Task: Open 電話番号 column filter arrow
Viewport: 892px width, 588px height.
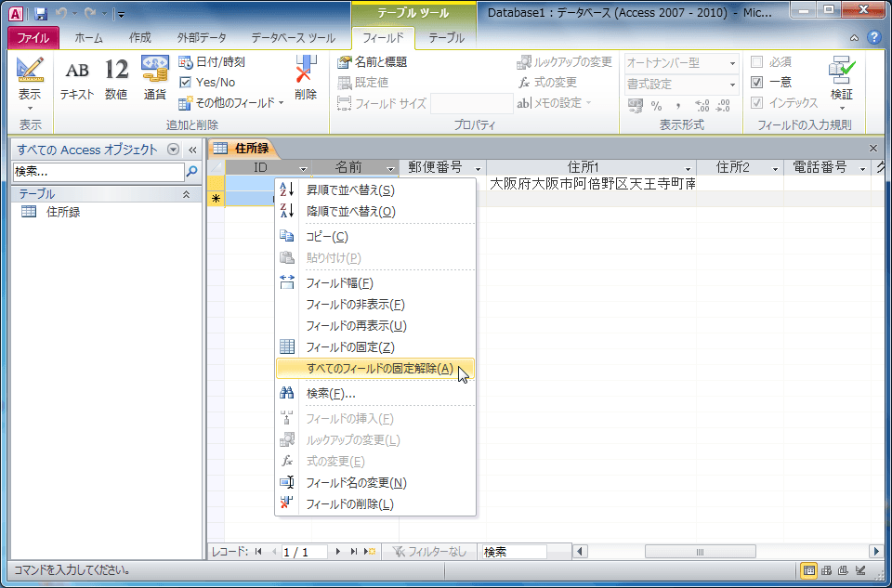Action: click(862, 168)
